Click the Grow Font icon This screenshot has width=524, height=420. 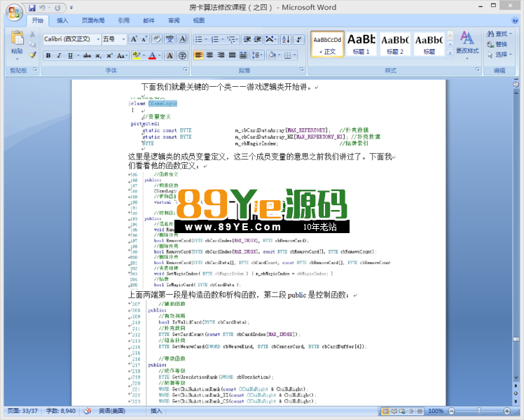pyautogui.click(x=135, y=39)
